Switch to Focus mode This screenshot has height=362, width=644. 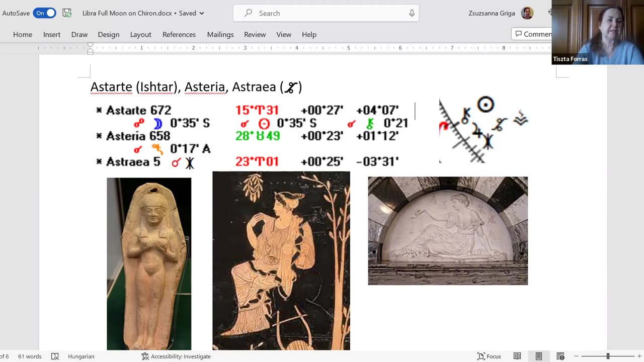click(x=489, y=356)
